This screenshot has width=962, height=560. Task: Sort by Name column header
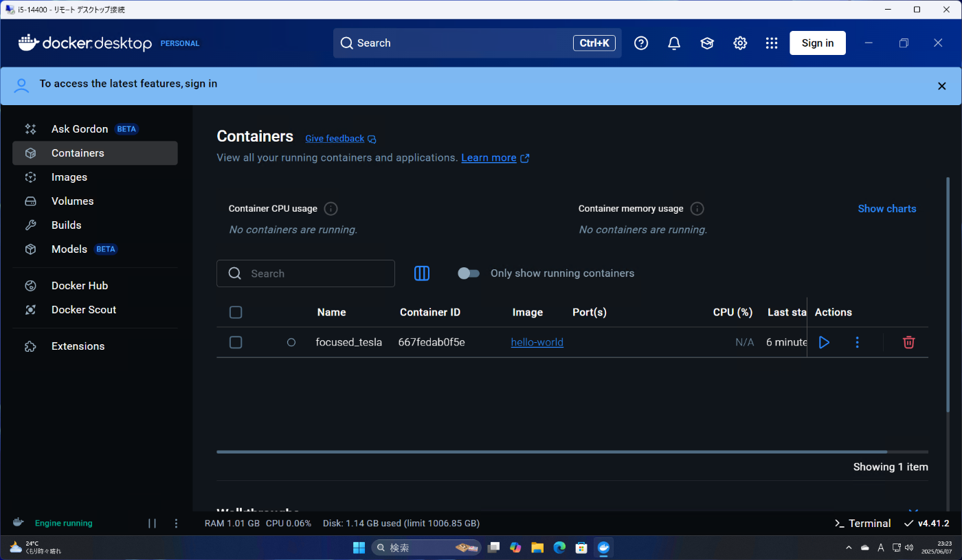(331, 313)
